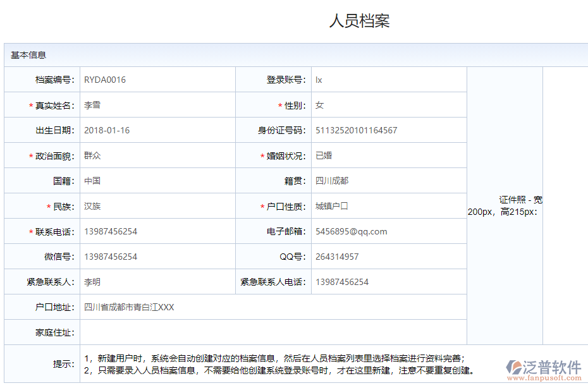
Task: Open the 婚姻状况 dropdown showing 已婚
Action: coord(388,155)
